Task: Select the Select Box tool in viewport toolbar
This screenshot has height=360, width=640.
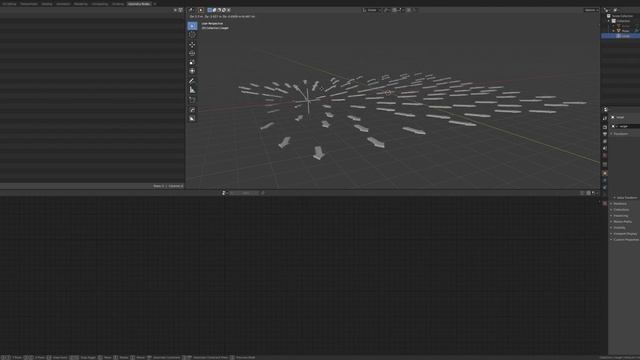Action: [x=192, y=26]
